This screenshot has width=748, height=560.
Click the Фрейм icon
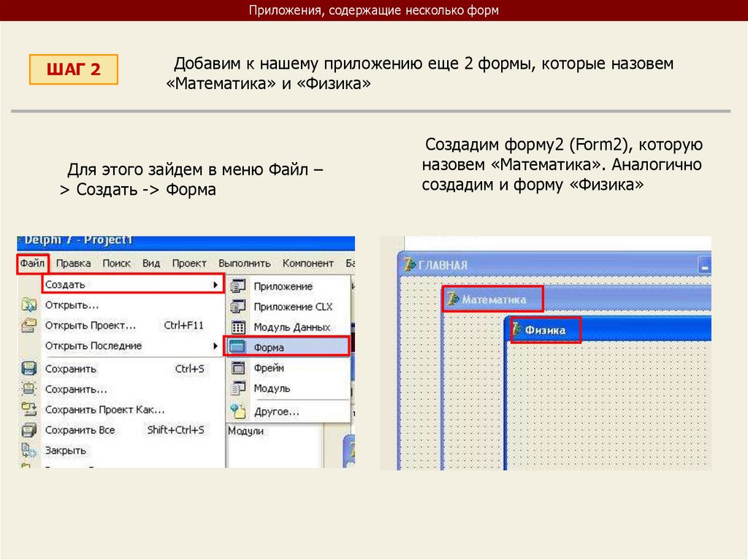[x=238, y=368]
